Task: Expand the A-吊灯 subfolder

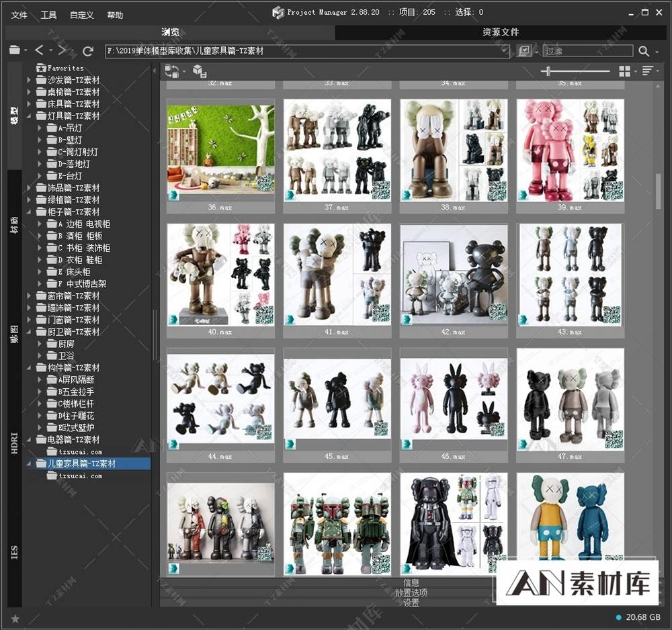Action: [x=40, y=128]
